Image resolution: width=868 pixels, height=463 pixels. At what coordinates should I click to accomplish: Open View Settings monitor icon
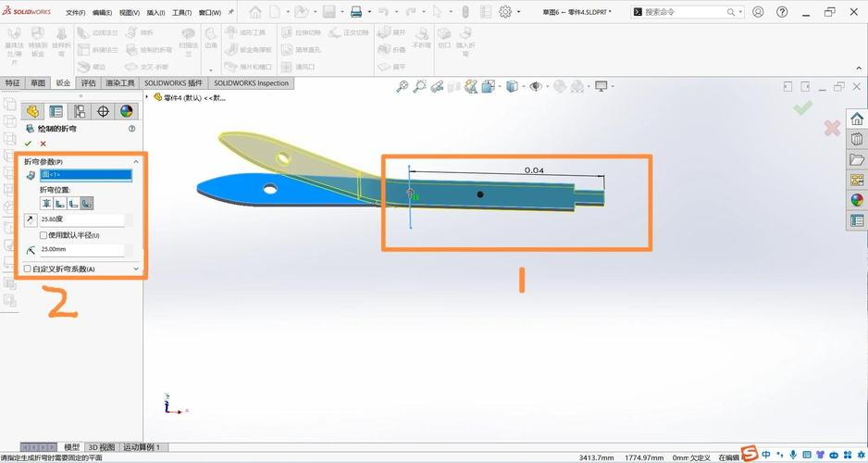pos(601,86)
